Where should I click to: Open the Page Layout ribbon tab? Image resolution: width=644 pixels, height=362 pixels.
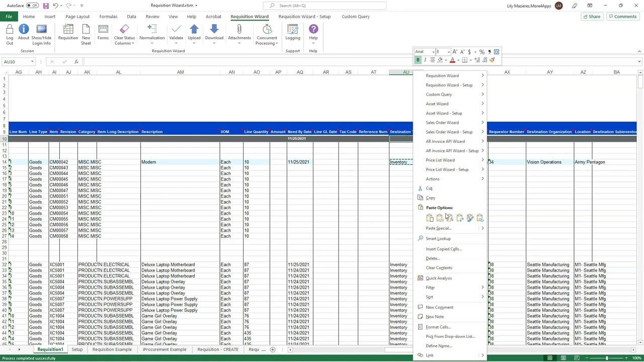(x=77, y=17)
